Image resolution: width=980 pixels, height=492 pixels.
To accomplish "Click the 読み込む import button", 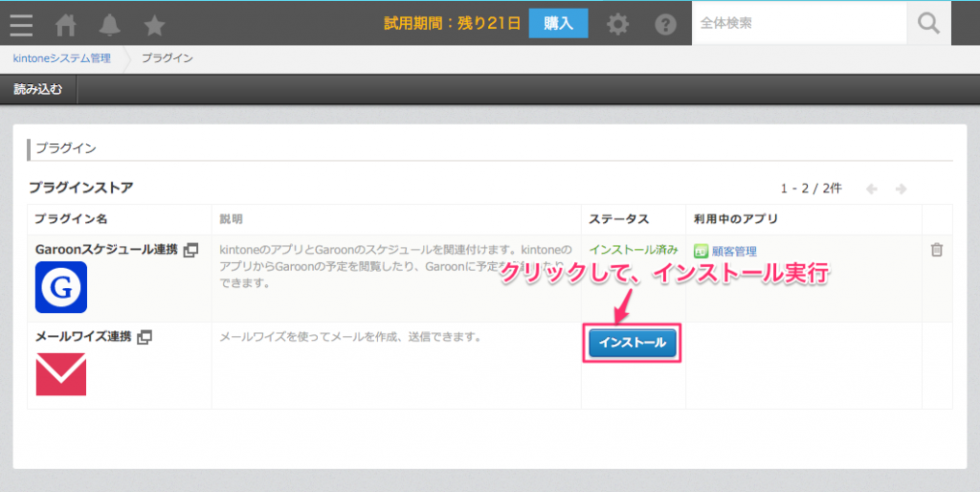I will [38, 89].
